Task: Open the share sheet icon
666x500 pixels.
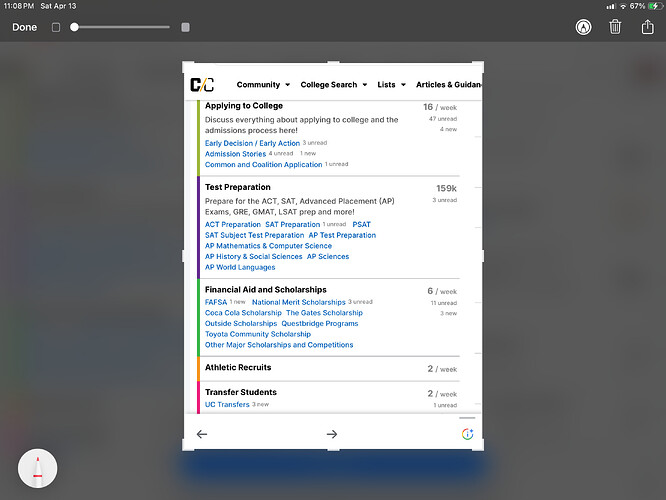Action: point(647,27)
